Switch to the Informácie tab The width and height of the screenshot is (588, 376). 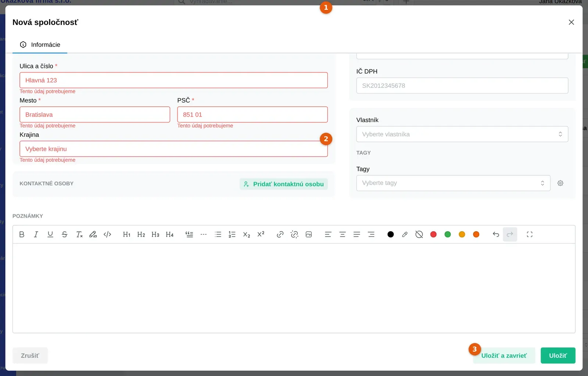click(x=40, y=45)
